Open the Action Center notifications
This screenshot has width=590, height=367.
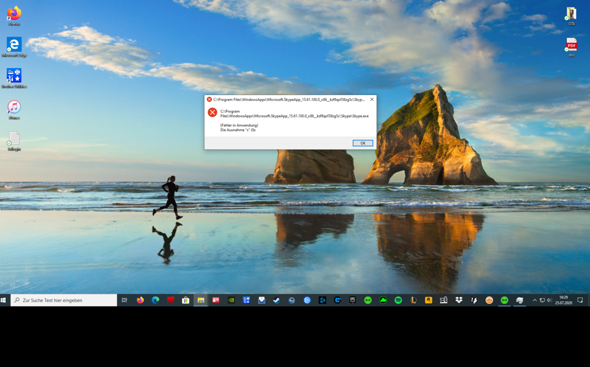coord(580,300)
